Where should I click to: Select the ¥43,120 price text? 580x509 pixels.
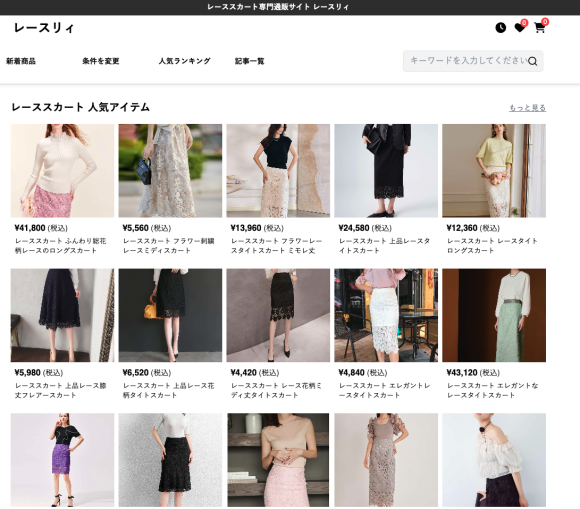[462, 373]
